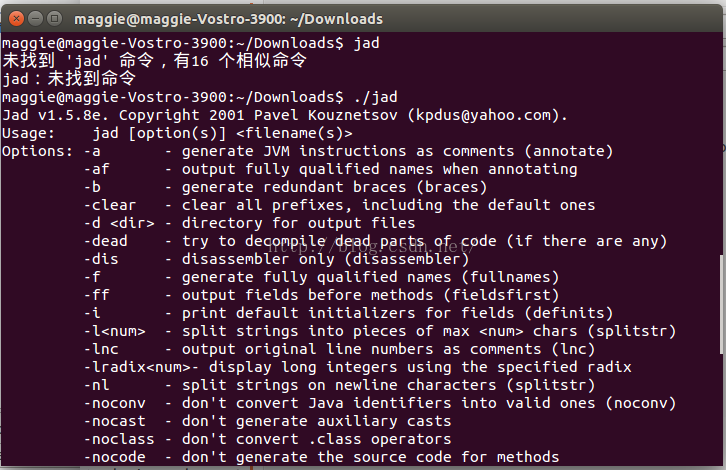Click the window title maggie@maggie-Vostro-3900

tap(228, 19)
